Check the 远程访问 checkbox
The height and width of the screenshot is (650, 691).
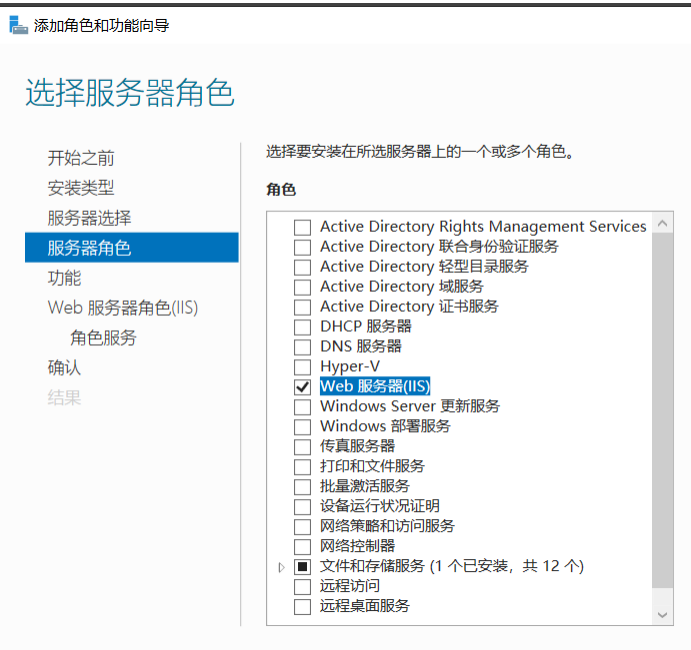tap(302, 586)
